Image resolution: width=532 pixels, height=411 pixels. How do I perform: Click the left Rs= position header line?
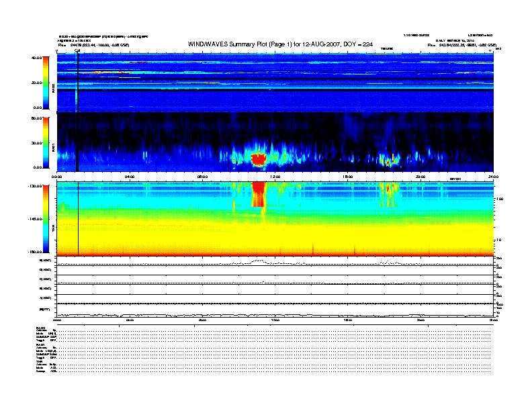coord(93,45)
